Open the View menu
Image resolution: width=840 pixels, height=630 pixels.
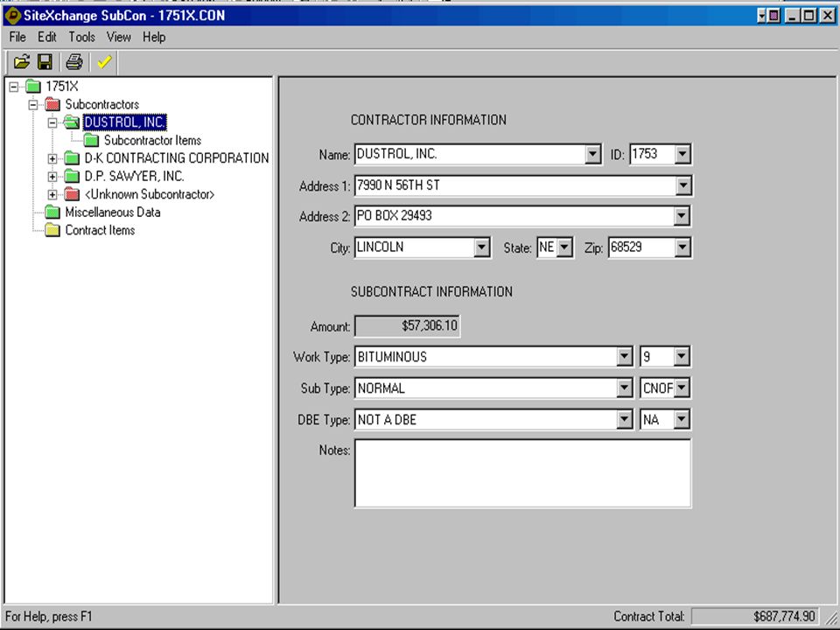click(x=118, y=37)
